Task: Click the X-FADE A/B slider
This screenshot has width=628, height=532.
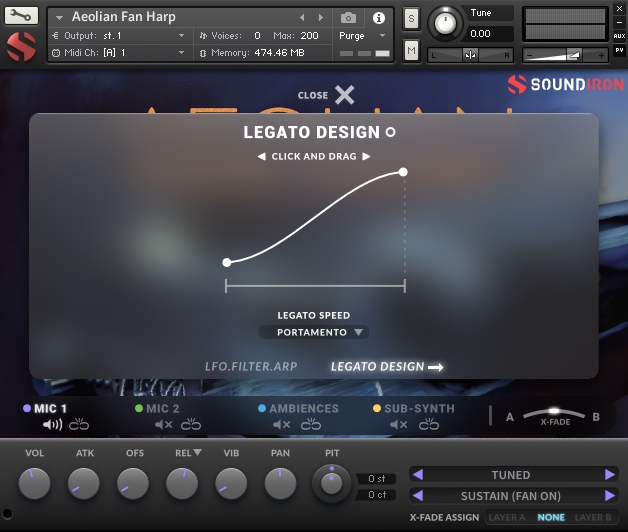Action: 554,413
